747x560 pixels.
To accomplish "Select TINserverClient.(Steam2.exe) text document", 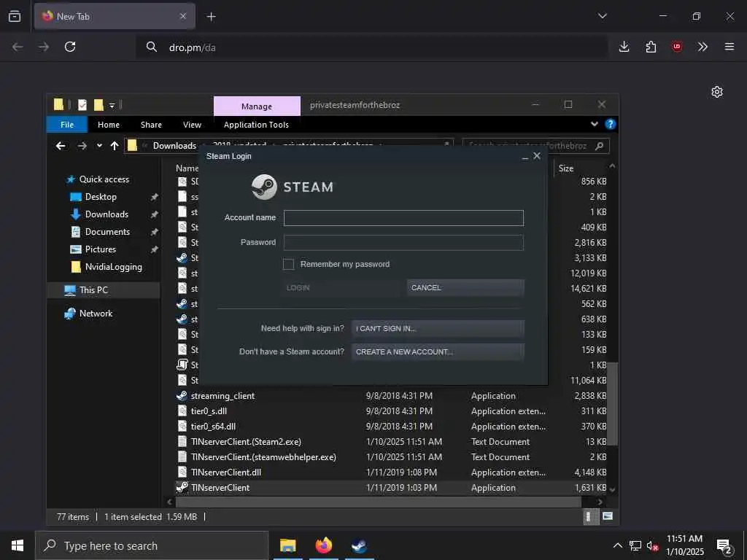I will click(x=246, y=441).
